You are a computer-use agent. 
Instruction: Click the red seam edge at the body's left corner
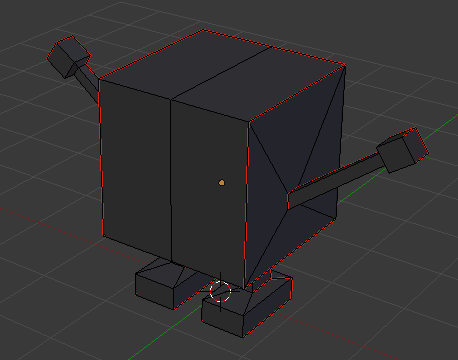[x=101, y=157]
